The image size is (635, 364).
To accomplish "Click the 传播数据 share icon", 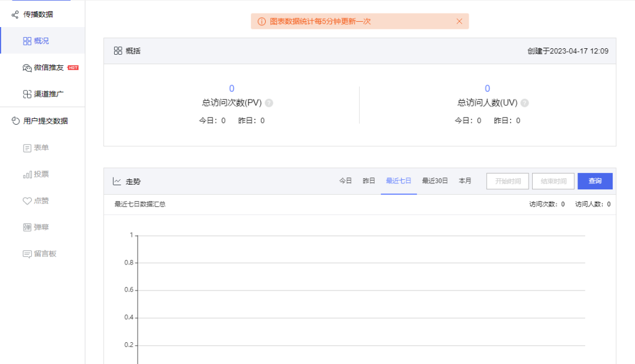I will coord(15,15).
